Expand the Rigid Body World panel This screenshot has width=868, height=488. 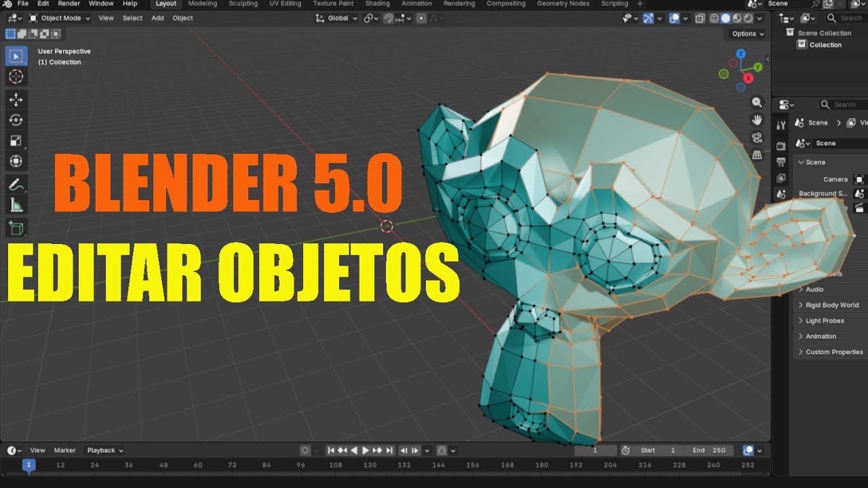coord(831,305)
